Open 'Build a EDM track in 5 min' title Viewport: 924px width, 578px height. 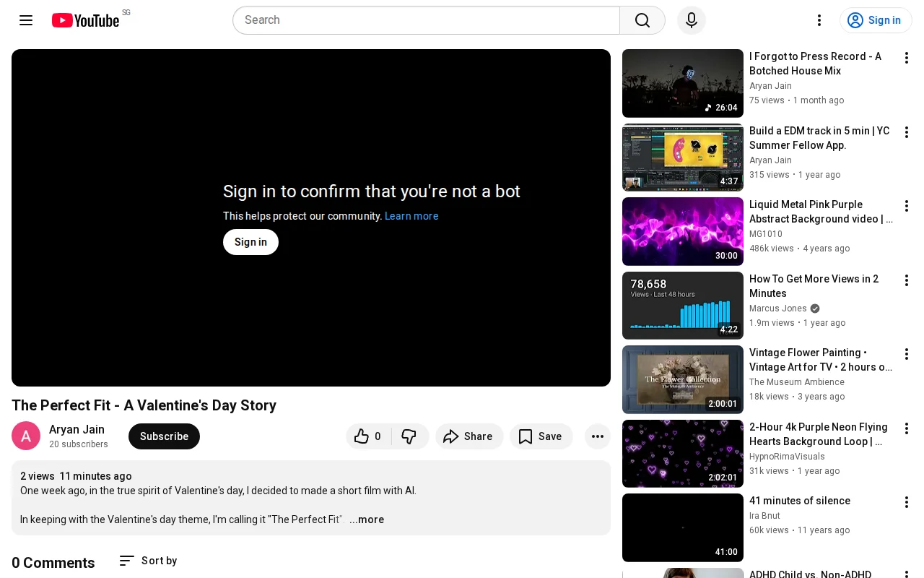click(x=820, y=138)
